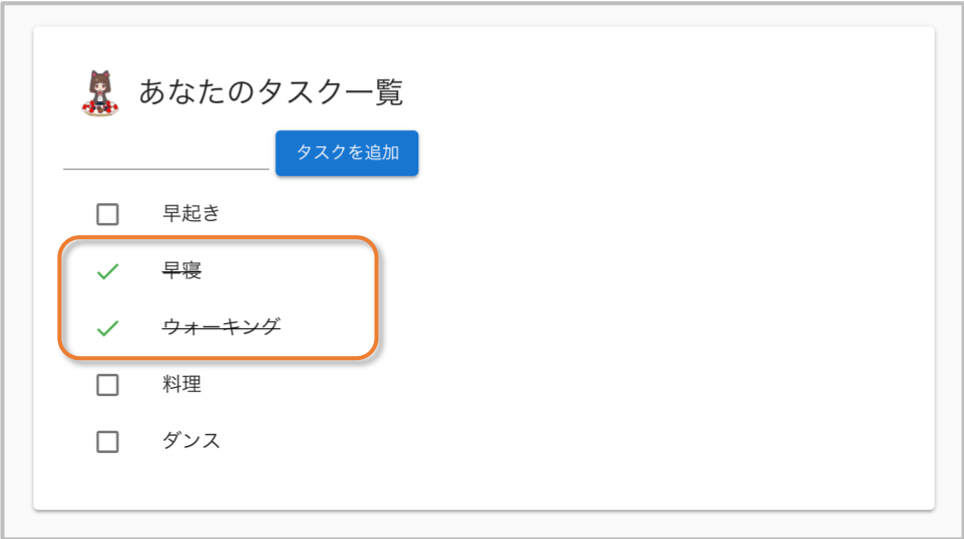Check the 料理 checkbox

point(108,385)
